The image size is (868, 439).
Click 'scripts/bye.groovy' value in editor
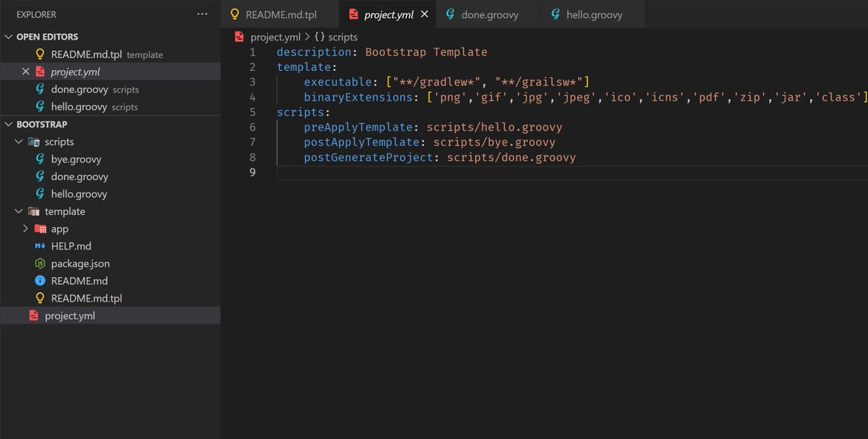click(495, 142)
